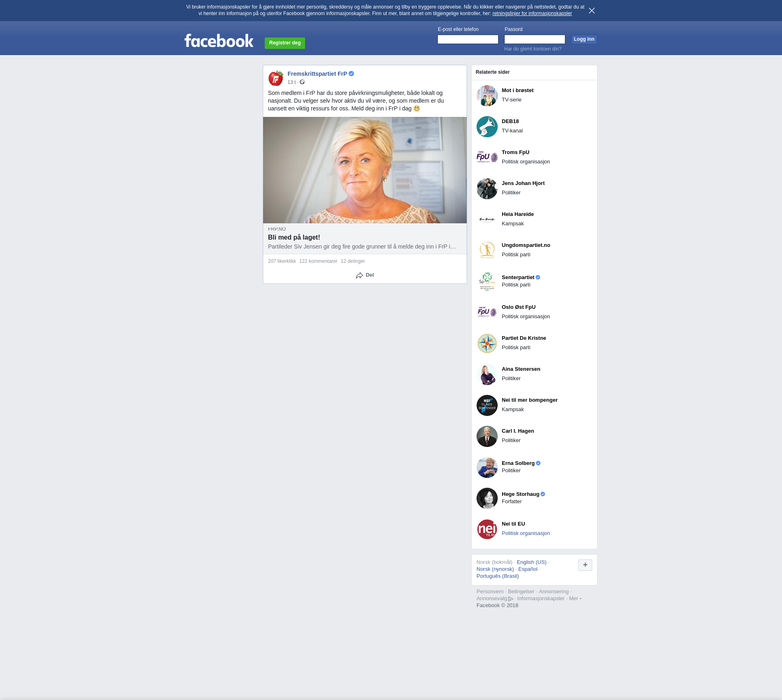Open the retningslinjer for informasjonskapsler link

532,13
